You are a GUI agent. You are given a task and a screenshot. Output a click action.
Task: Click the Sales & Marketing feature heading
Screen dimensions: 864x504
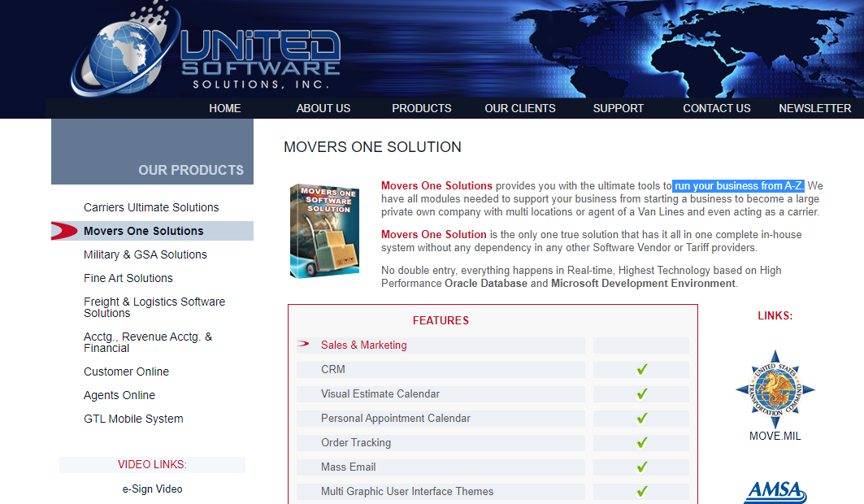[x=363, y=345]
